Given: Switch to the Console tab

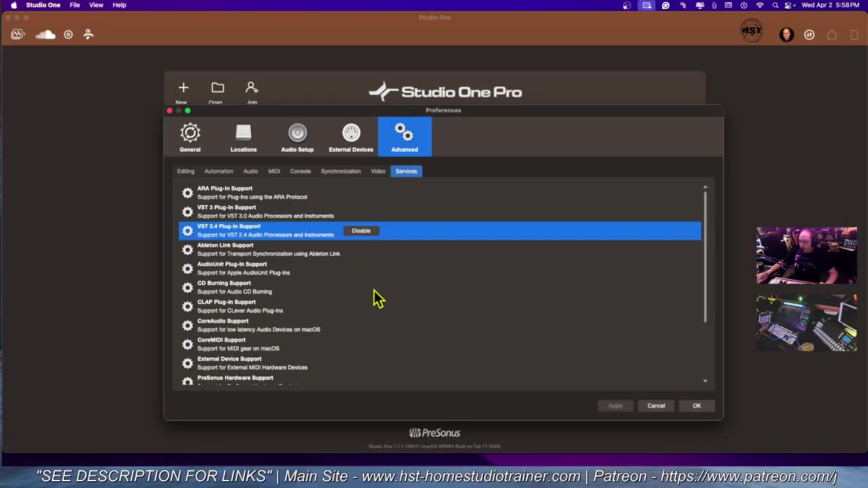Looking at the screenshot, I should point(300,171).
